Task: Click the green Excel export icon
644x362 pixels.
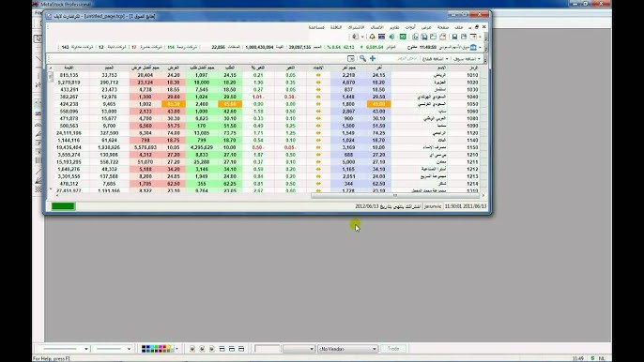Action: (x=403, y=37)
